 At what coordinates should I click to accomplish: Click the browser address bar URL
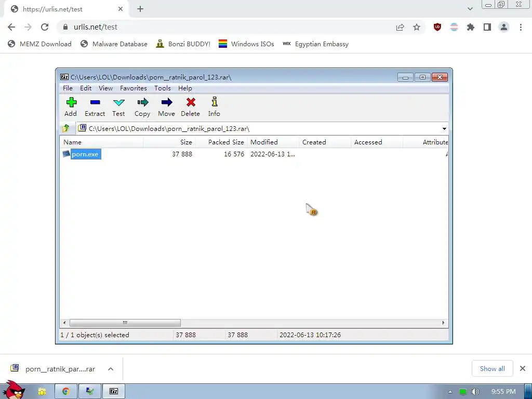[96, 27]
